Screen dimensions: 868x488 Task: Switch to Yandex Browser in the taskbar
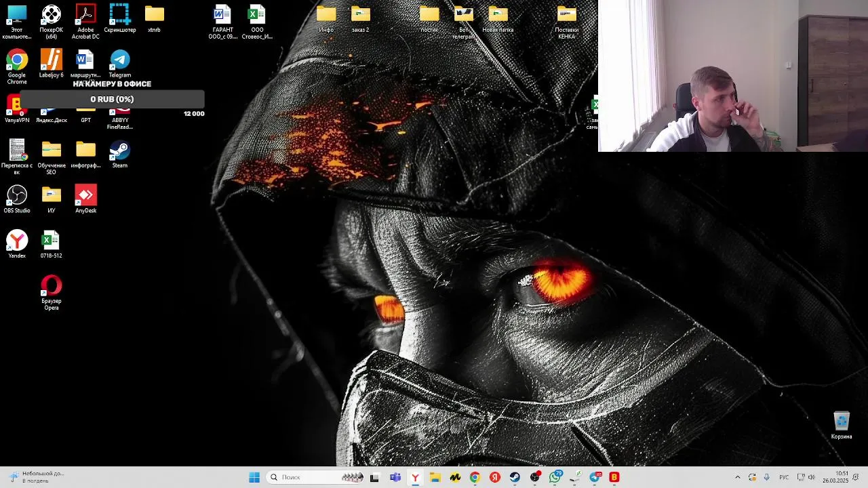coord(415,477)
